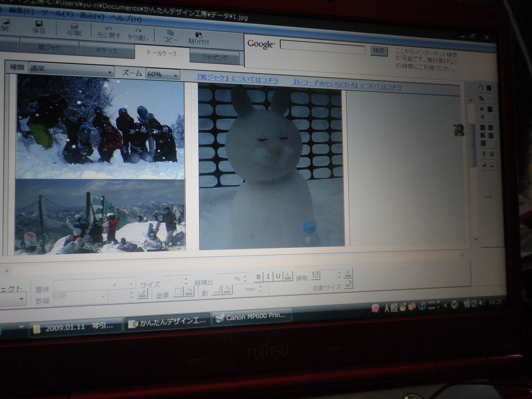Click the 印刷 (Print) toolbar icon
The width and height of the screenshot is (532, 399).
(74, 29)
